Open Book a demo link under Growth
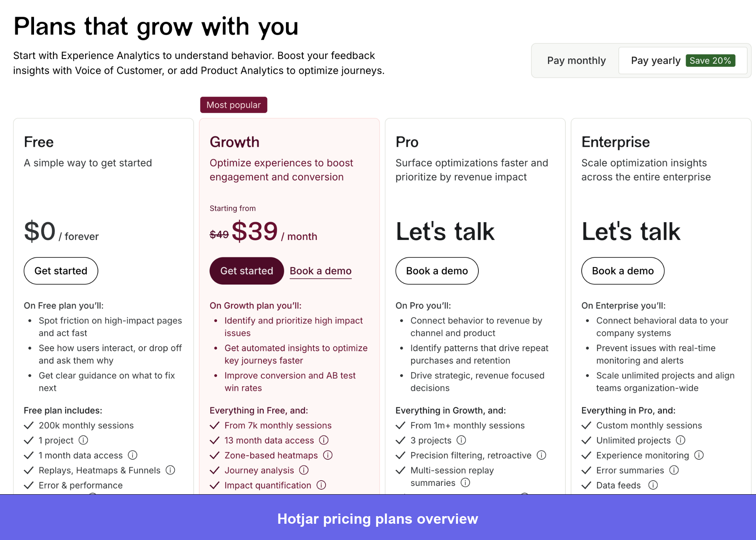 click(320, 271)
